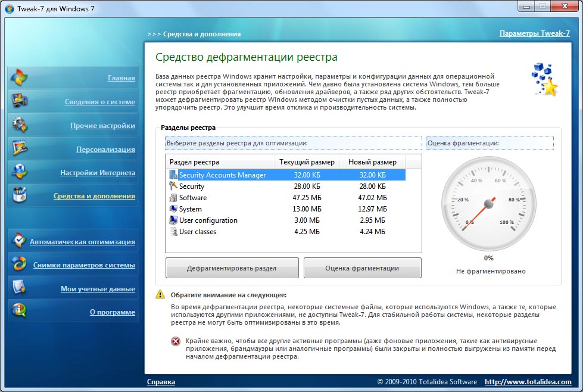Sort by Текущий размер column header
This screenshot has height=392, width=583.
307,162
